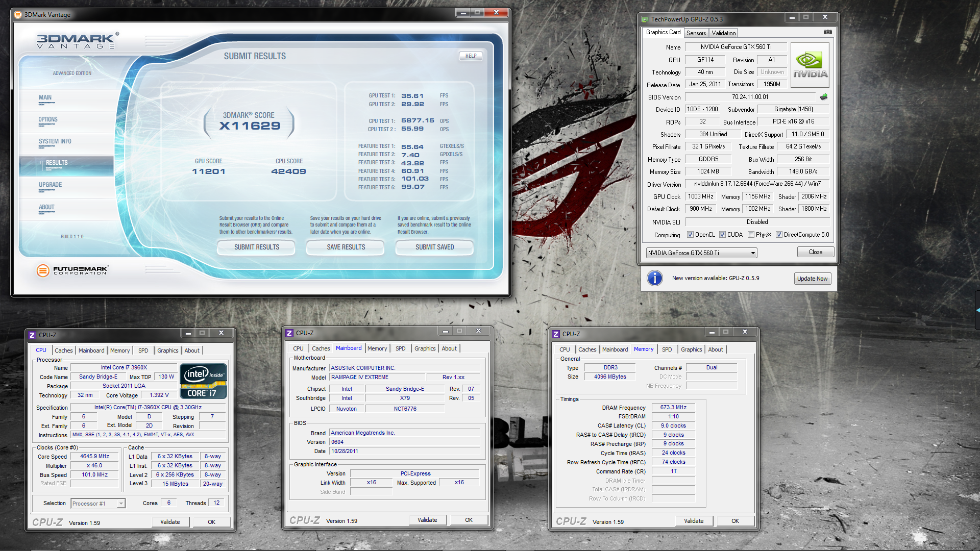Switch to the Validation tab in GPU-Z
This screenshot has width=980, height=551.
click(724, 33)
